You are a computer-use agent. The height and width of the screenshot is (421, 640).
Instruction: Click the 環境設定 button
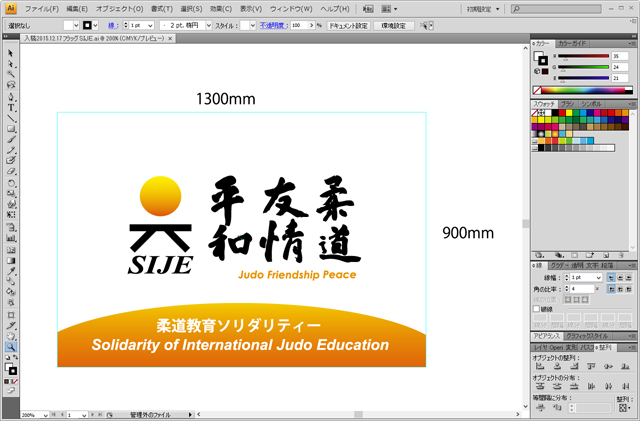pos(393,26)
